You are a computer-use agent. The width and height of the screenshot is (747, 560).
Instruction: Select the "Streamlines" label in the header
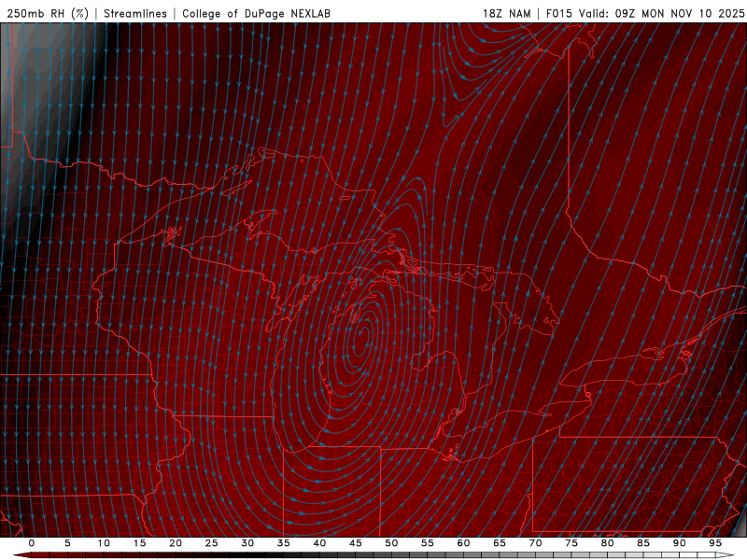tap(135, 13)
